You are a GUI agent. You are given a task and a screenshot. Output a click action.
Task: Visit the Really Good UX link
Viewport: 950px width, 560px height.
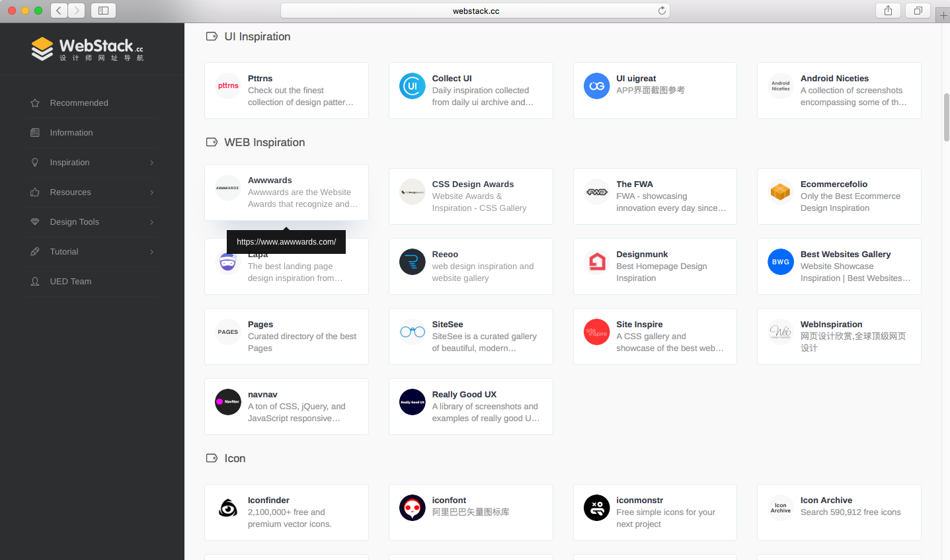(471, 407)
